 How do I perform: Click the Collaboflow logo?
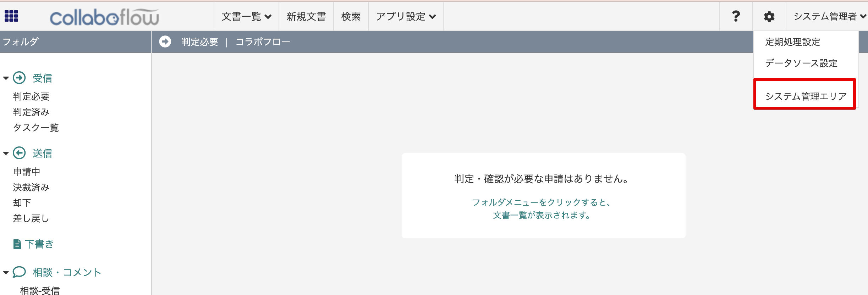(x=104, y=17)
